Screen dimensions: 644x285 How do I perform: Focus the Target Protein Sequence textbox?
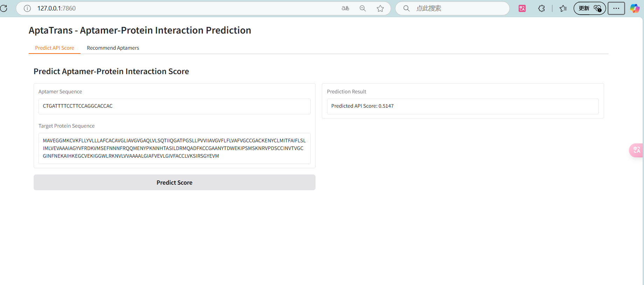(174, 148)
